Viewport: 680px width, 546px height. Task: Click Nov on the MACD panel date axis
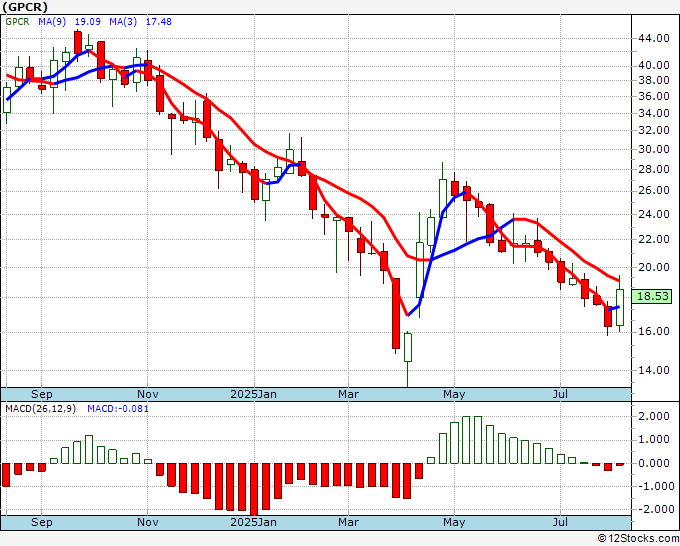coord(147,522)
